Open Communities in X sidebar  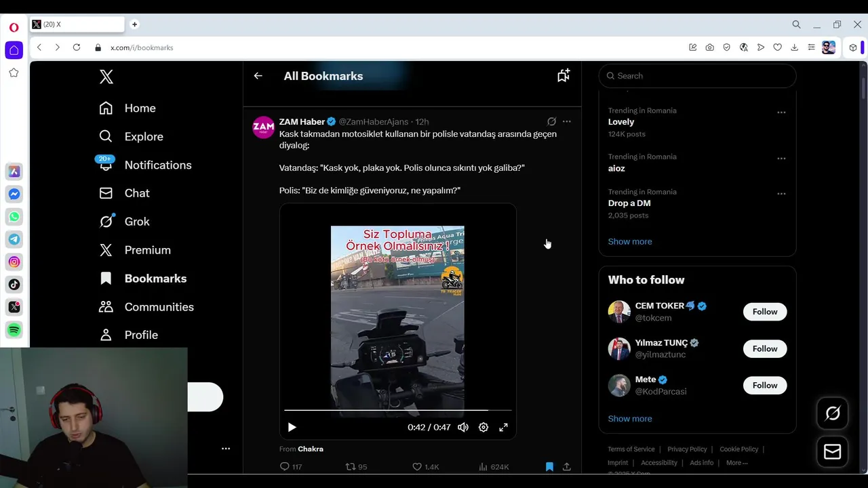click(146, 307)
